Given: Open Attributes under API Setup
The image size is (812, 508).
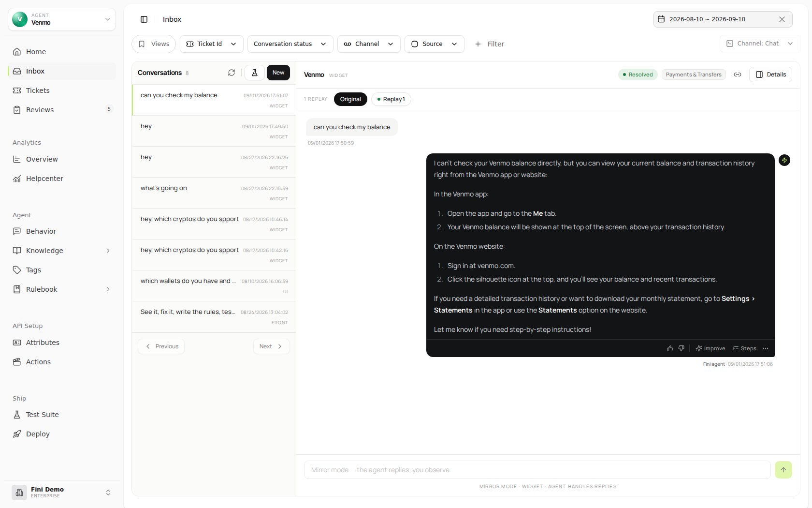Looking at the screenshot, I should pyautogui.click(x=62, y=343).
